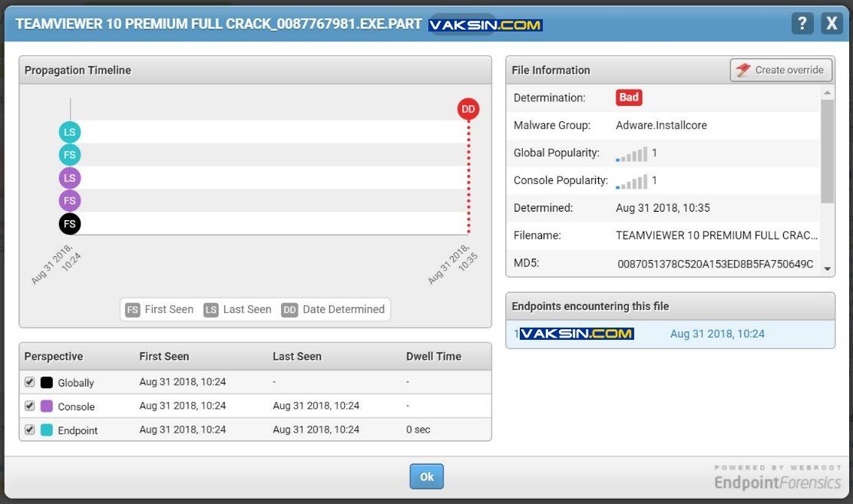The image size is (853, 504).
Task: Click the 0 sec dwell time cell
Action: (x=418, y=430)
